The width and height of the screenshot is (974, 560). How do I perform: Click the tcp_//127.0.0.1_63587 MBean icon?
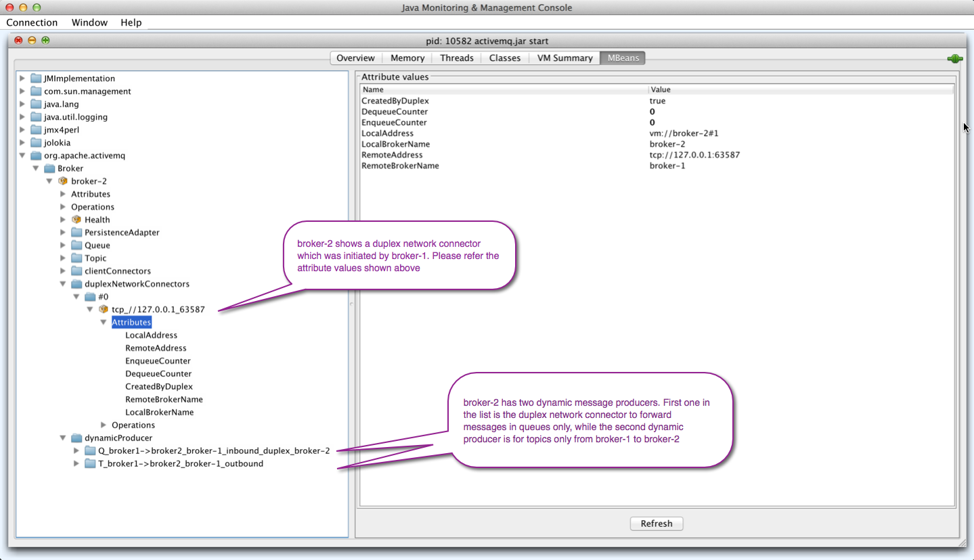point(104,310)
